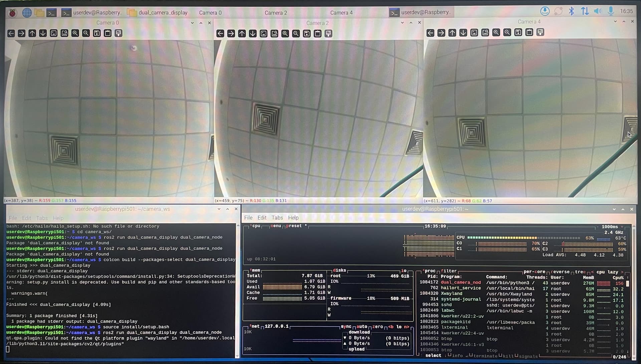The image size is (641, 364).
Task: Open Edit menu in camera_ws terminal
Action: [26, 218]
